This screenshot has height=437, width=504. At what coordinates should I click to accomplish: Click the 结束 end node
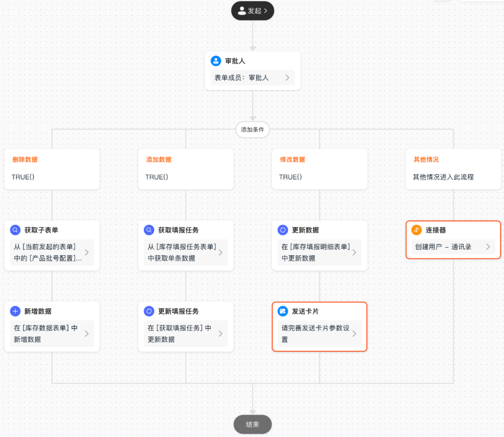(252, 424)
